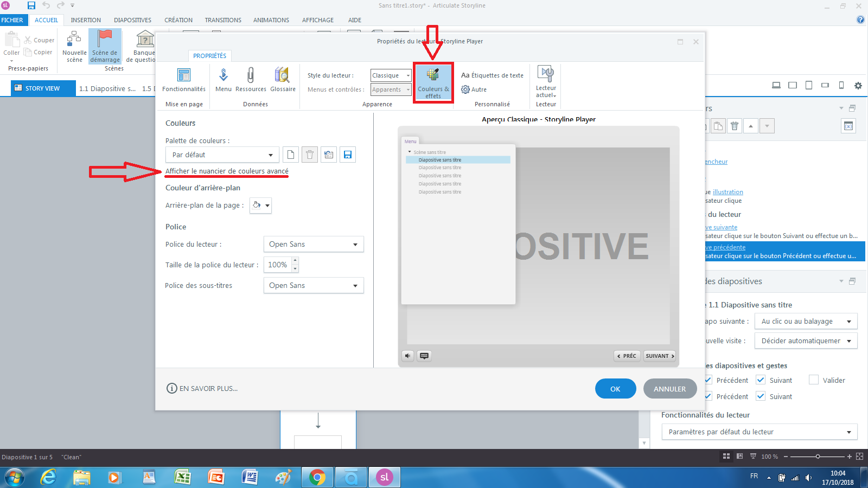Click the PRÉC button in player preview
Image resolution: width=868 pixels, height=488 pixels.
(x=627, y=356)
